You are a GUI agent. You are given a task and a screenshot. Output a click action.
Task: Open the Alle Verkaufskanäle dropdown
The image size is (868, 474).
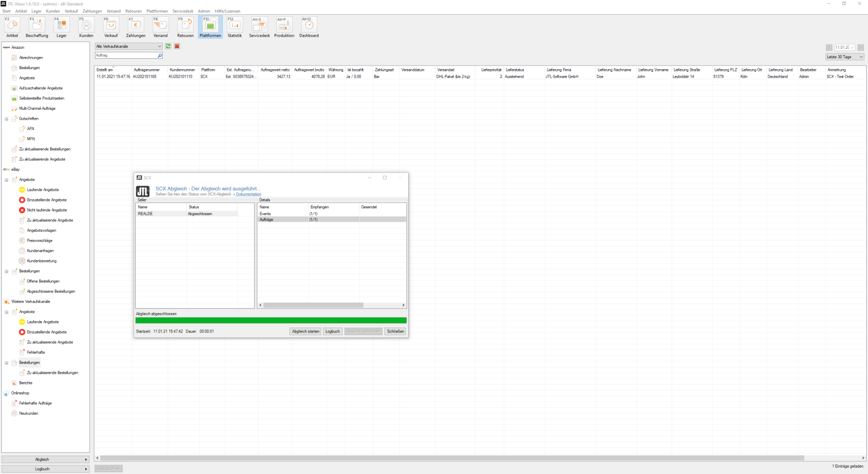click(x=128, y=46)
